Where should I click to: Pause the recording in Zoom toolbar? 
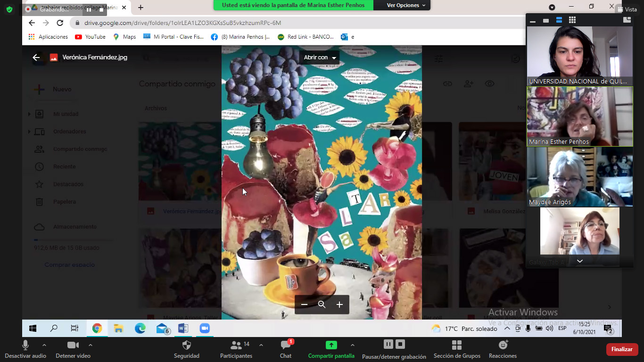click(x=388, y=344)
